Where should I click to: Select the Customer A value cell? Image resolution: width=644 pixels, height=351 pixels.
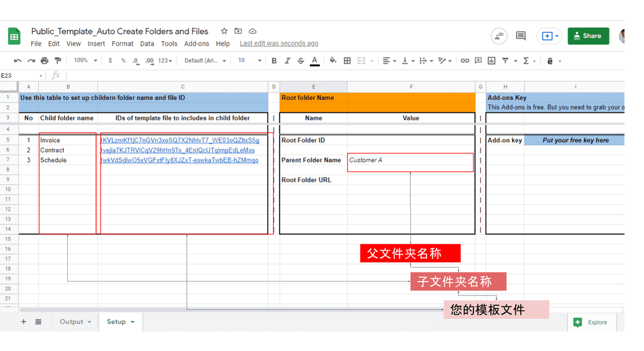pos(410,160)
